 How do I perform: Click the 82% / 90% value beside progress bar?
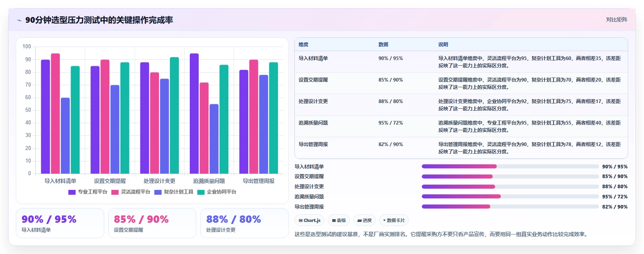tap(615, 207)
